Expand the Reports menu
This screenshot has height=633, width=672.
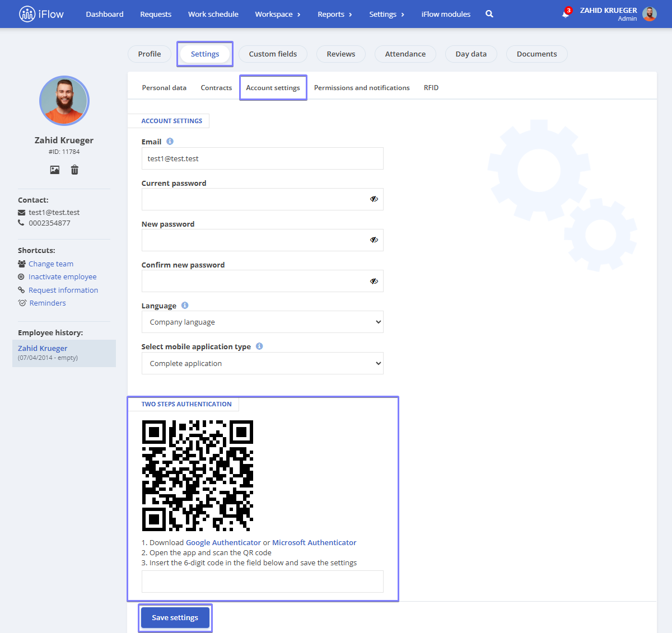tap(335, 14)
